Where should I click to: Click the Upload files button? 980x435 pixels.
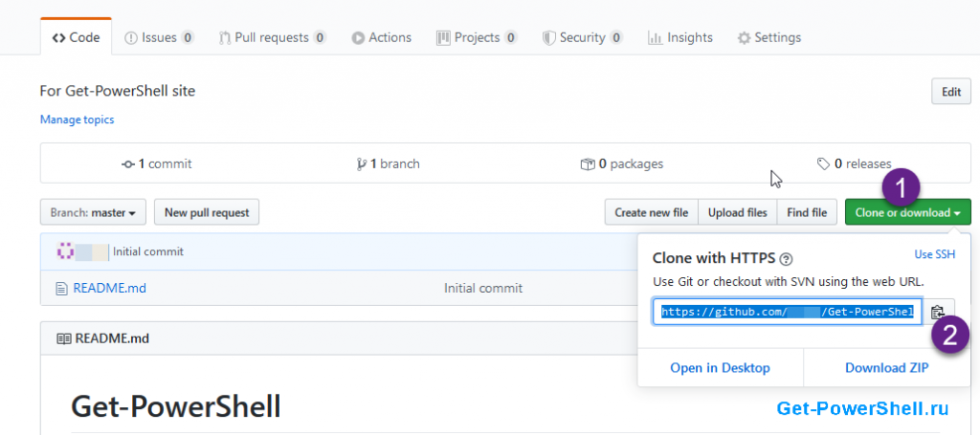tap(738, 212)
